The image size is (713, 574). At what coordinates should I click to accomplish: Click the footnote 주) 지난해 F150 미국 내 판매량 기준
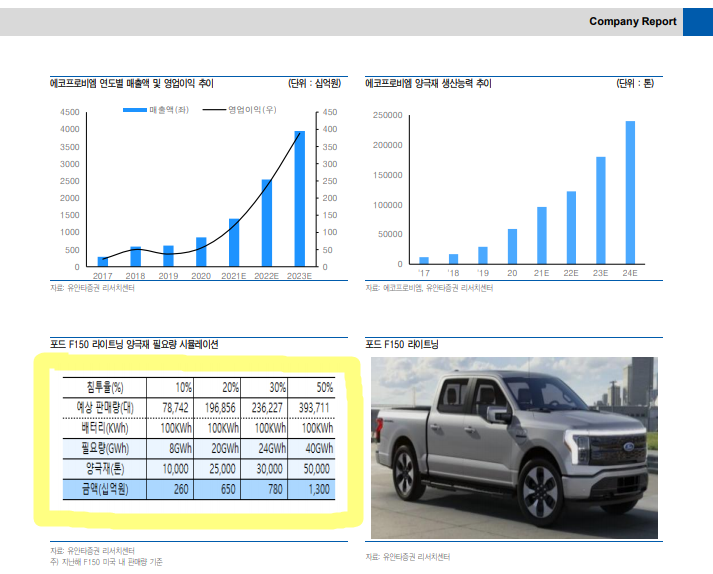(106, 562)
